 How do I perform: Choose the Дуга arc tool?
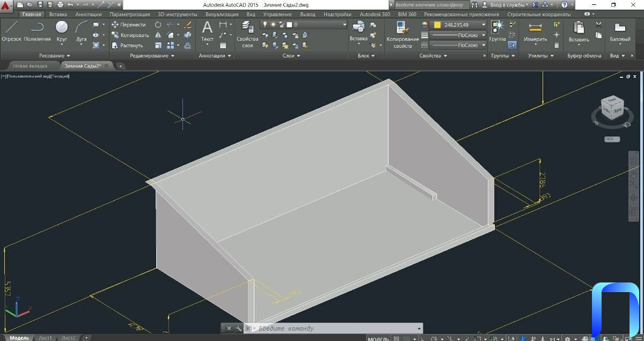tap(81, 31)
